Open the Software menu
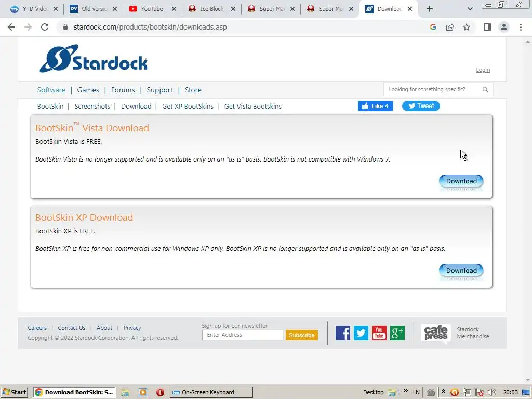532x399 pixels. coord(51,90)
